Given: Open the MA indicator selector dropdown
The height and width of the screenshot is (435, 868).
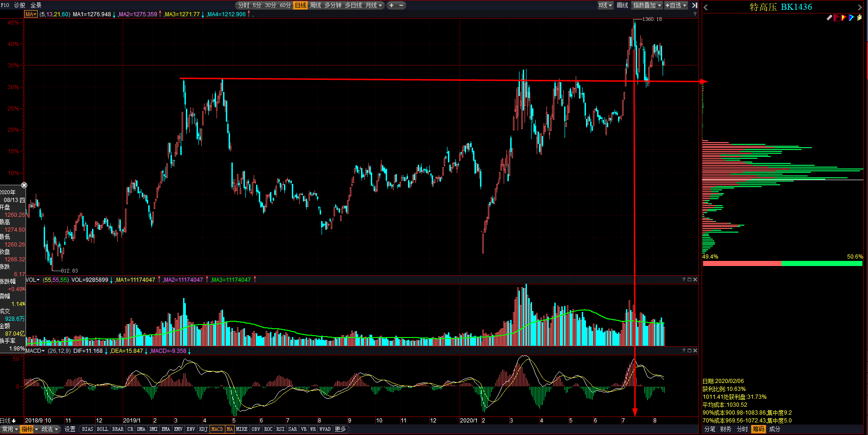Looking at the screenshot, I should pos(31,14).
